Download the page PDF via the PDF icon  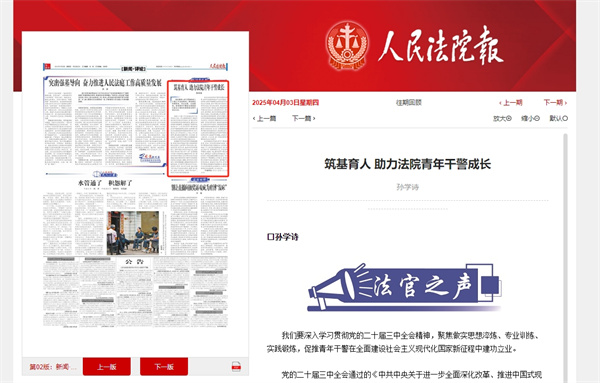pos(236,367)
